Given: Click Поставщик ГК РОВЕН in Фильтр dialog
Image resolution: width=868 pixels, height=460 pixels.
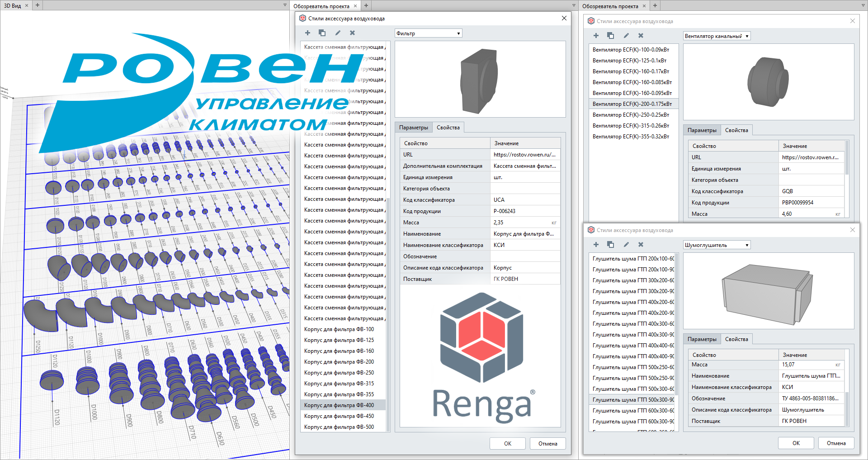Looking at the screenshot, I should (525, 279).
